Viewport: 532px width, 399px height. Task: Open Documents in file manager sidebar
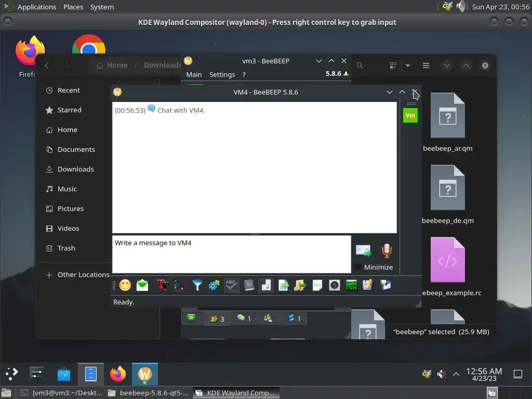(76, 149)
